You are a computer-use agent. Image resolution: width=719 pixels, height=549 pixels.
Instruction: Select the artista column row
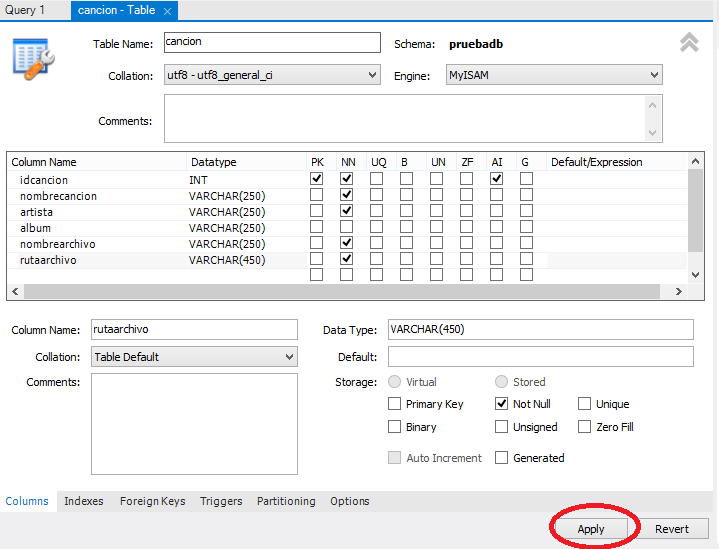(x=347, y=212)
